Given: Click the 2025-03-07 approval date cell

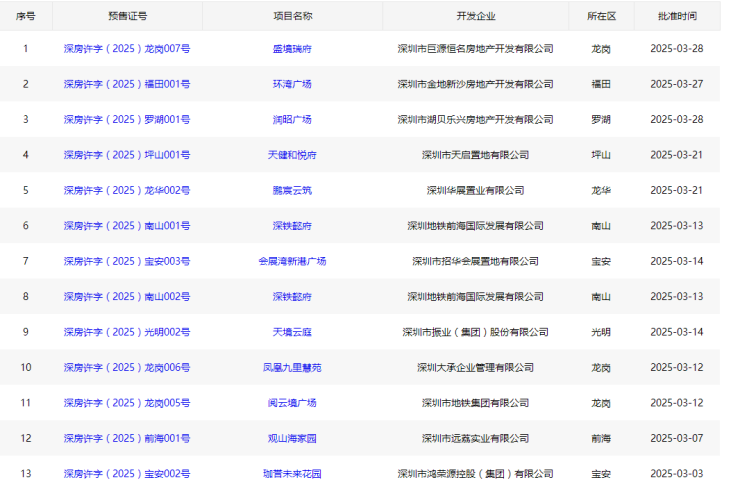Looking at the screenshot, I should click(x=677, y=438).
